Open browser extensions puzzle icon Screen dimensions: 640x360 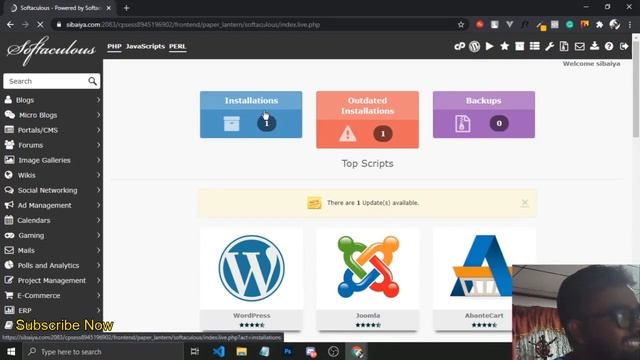pos(600,25)
